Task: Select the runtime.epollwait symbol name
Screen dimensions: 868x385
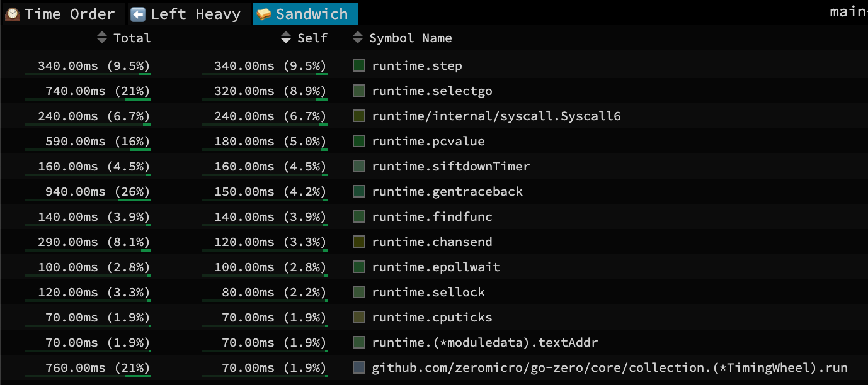Action: coord(436,267)
